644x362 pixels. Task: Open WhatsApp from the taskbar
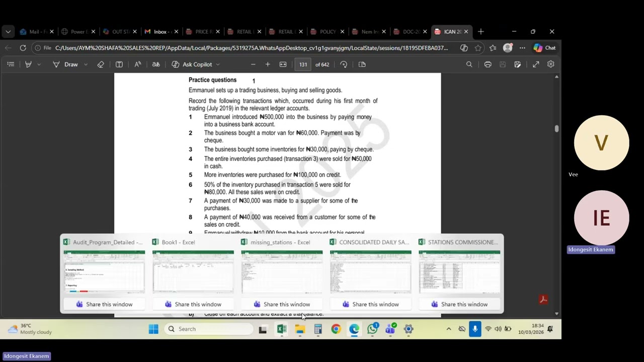pos(372,329)
